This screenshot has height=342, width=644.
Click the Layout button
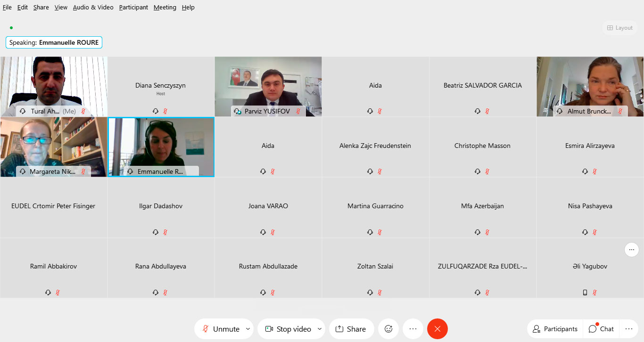tap(619, 28)
